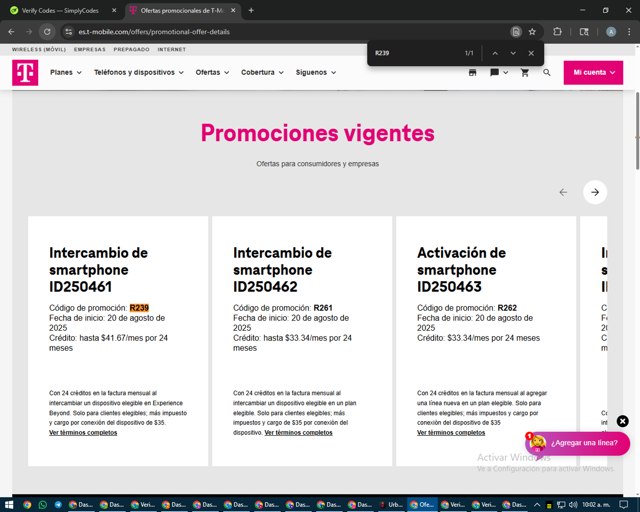Open the Windows notification center

point(624,505)
